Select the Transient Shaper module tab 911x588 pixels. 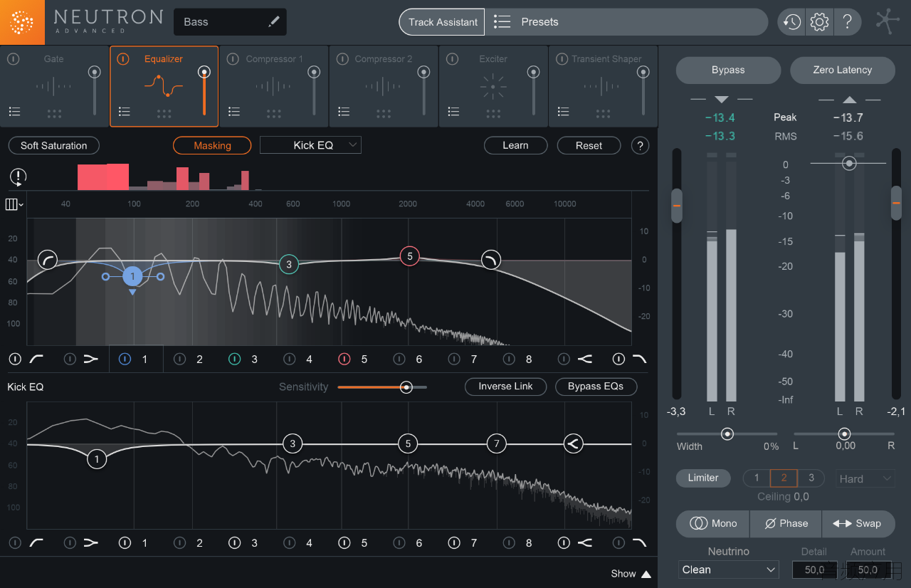[603, 86]
